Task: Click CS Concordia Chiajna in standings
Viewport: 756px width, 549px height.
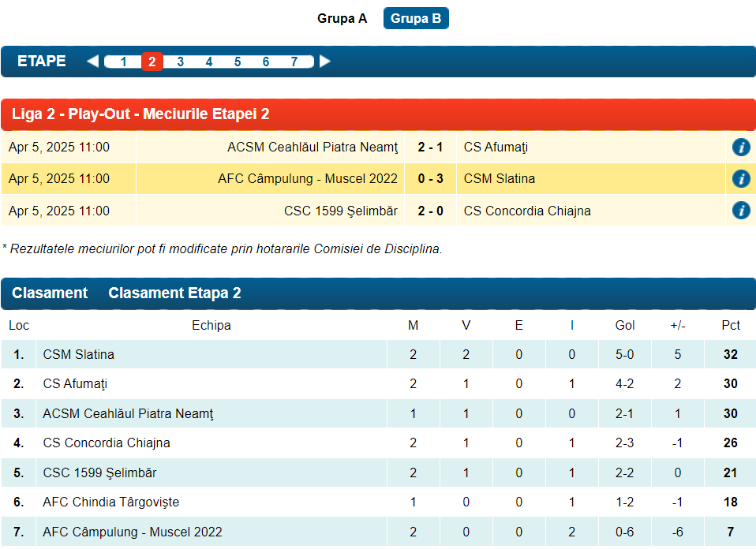Action: coord(107,443)
